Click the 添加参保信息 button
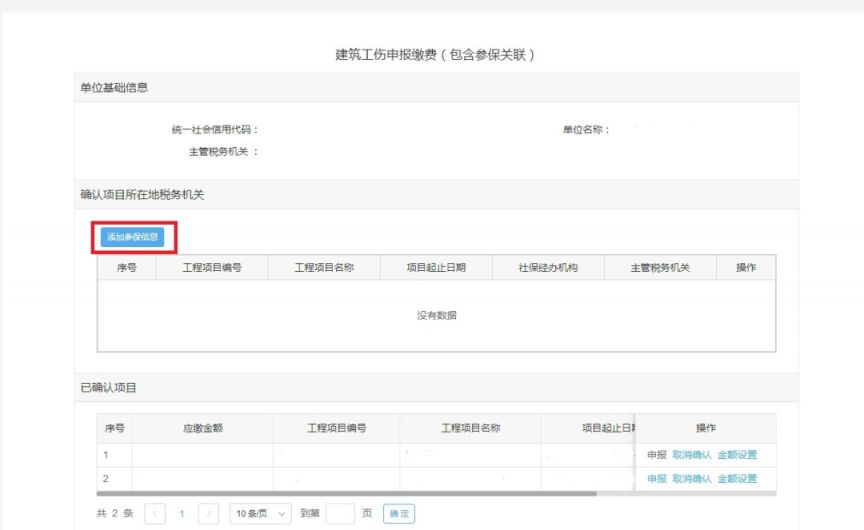The height and width of the screenshot is (530, 864). pos(132,237)
